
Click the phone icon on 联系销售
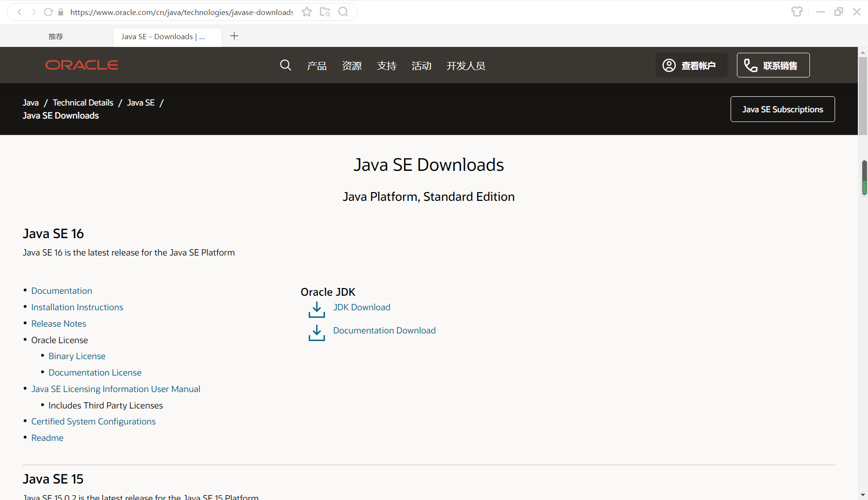pos(750,65)
